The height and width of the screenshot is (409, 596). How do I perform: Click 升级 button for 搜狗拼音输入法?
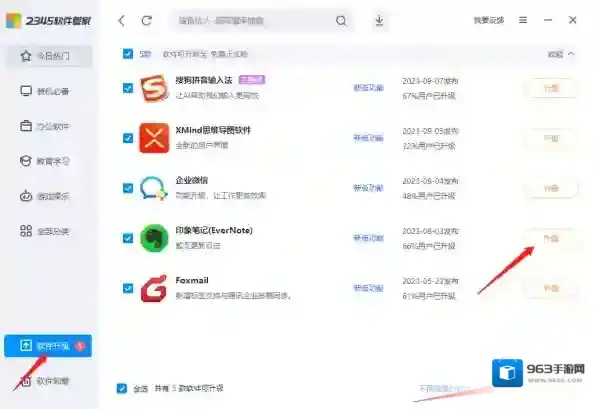[x=551, y=88]
